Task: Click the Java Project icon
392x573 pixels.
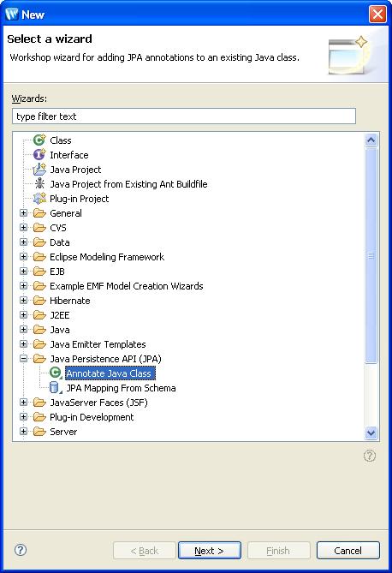Action: tap(39, 170)
